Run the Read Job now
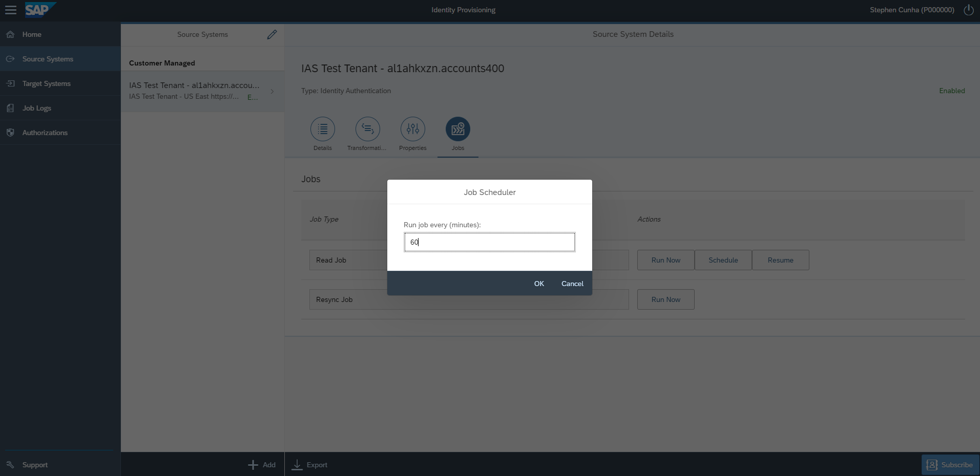The height and width of the screenshot is (476, 980). (666, 260)
